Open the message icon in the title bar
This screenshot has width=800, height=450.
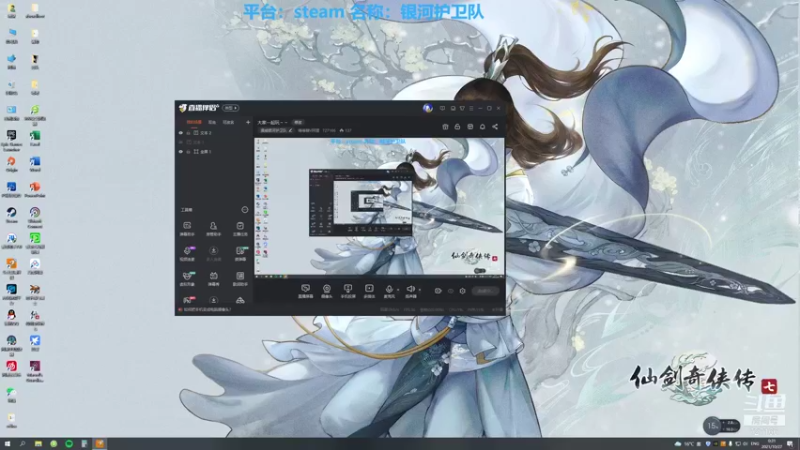pos(442,108)
